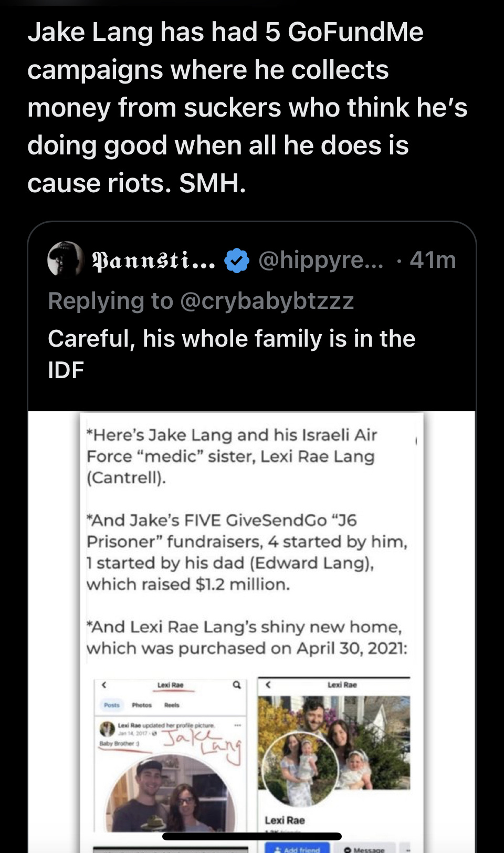Tap the blue verified badge
Viewport: 504px width, 853px height.
tap(237, 260)
